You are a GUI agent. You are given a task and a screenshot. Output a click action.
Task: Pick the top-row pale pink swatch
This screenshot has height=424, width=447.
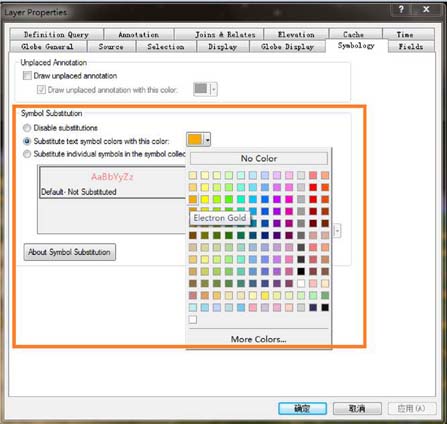[x=289, y=175]
